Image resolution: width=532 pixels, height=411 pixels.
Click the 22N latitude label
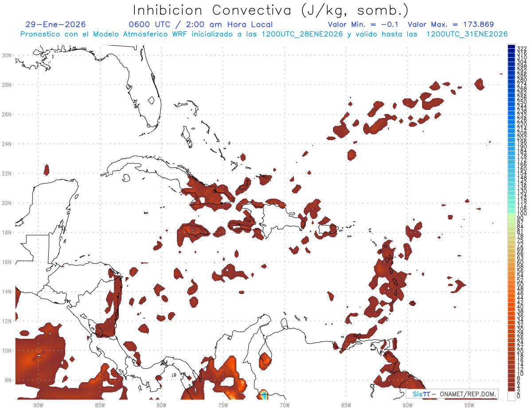pos(8,173)
